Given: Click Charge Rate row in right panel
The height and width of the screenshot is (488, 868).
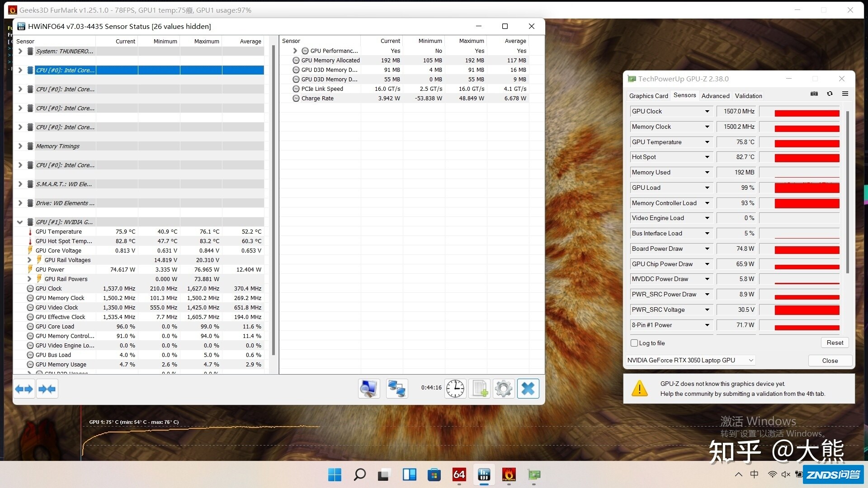Looking at the screenshot, I should coord(405,98).
